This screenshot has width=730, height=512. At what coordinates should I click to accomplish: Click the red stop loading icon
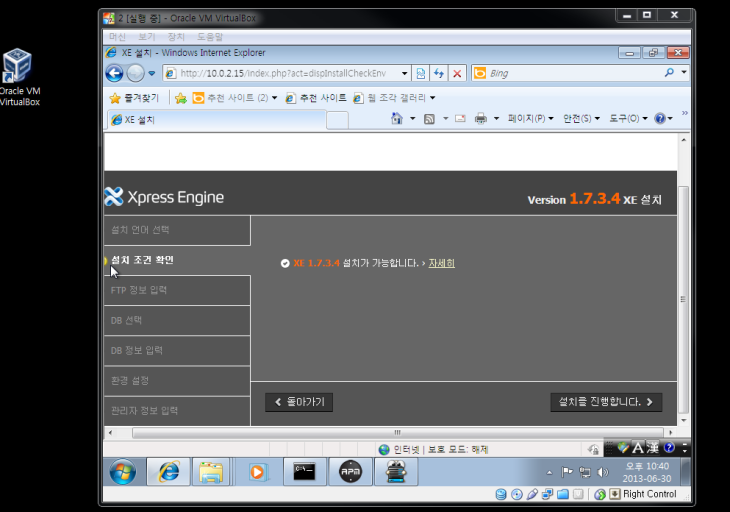pyautogui.click(x=457, y=73)
